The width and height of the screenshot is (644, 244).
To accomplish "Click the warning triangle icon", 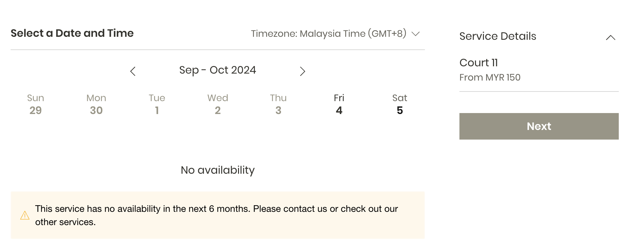I will pos(25,215).
